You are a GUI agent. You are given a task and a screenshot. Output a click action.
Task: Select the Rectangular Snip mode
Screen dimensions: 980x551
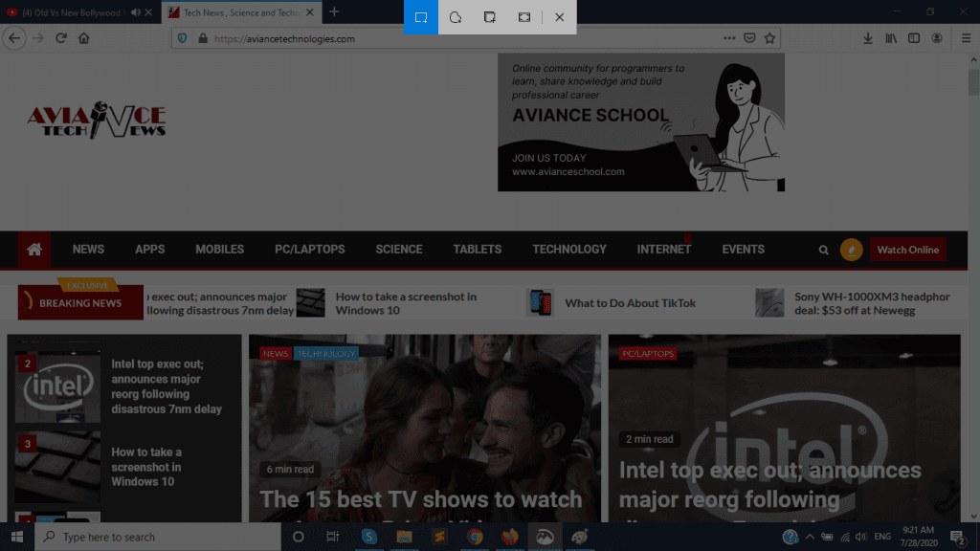click(x=420, y=17)
